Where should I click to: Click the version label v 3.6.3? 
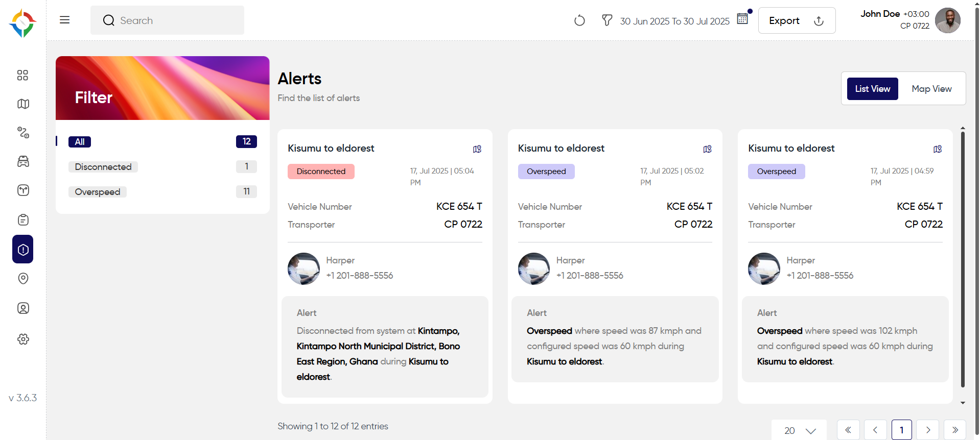pos(23,398)
